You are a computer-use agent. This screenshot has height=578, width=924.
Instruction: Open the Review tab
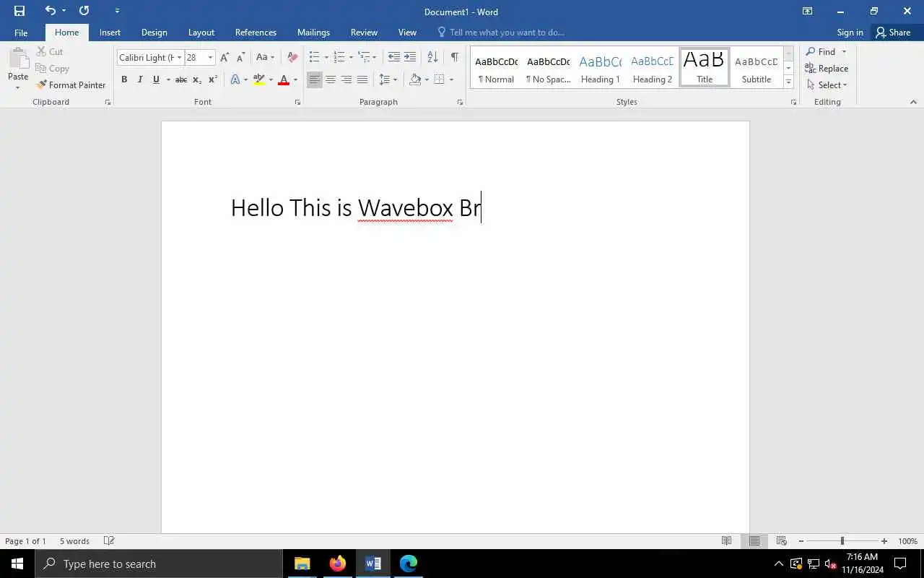pyautogui.click(x=364, y=33)
